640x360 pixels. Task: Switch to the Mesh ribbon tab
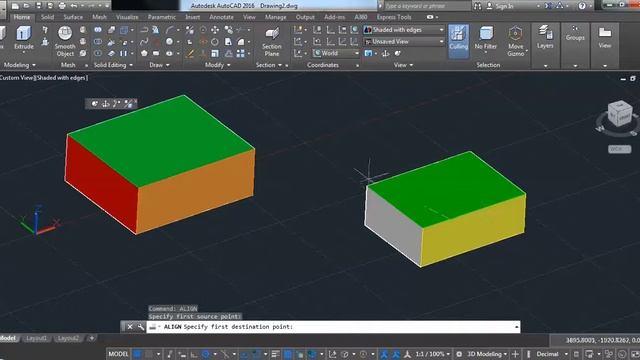99,17
